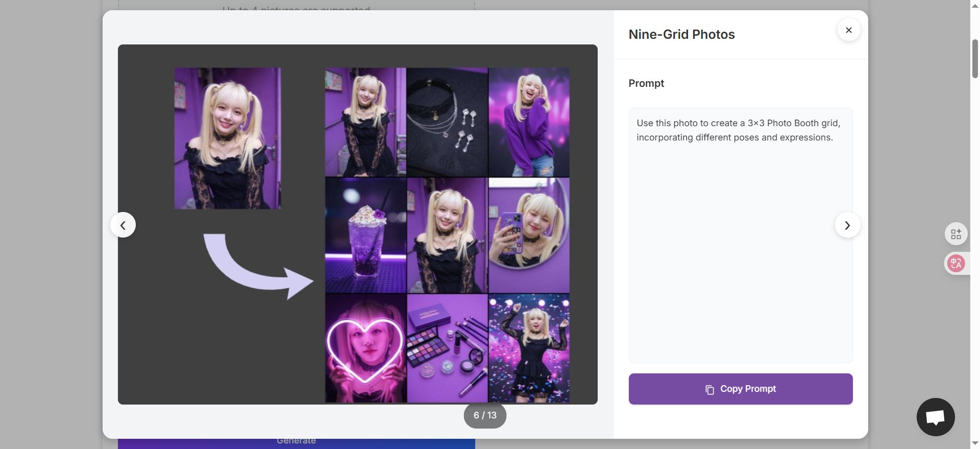
Task: Click the page scrollbar down arrow
Action: click(x=975, y=443)
